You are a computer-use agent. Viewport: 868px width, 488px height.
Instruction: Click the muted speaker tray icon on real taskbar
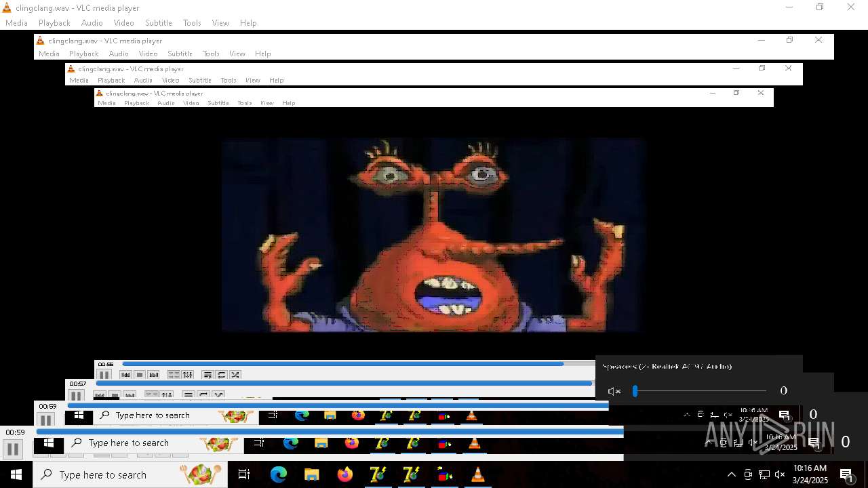(781, 474)
